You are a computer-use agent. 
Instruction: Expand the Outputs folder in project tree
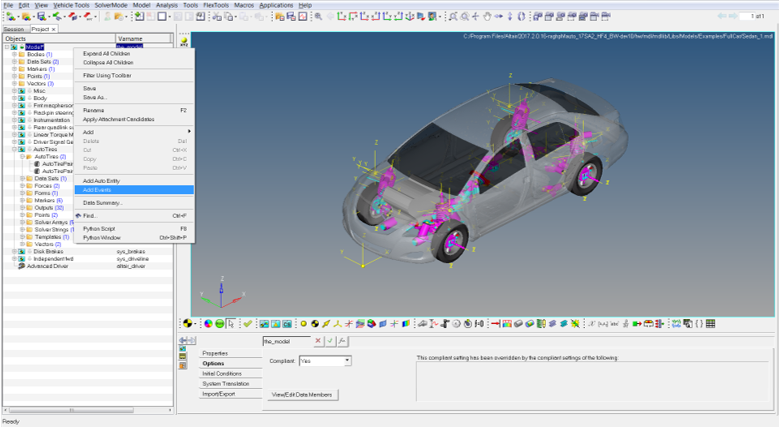pos(22,207)
